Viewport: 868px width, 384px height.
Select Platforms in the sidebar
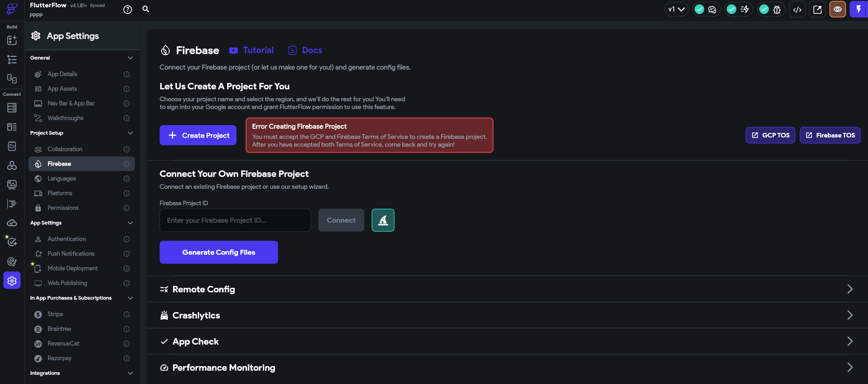pyautogui.click(x=82, y=193)
